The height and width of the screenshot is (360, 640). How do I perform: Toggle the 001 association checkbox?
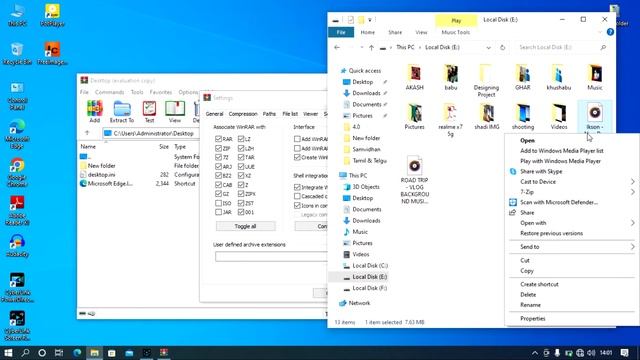(x=241, y=212)
